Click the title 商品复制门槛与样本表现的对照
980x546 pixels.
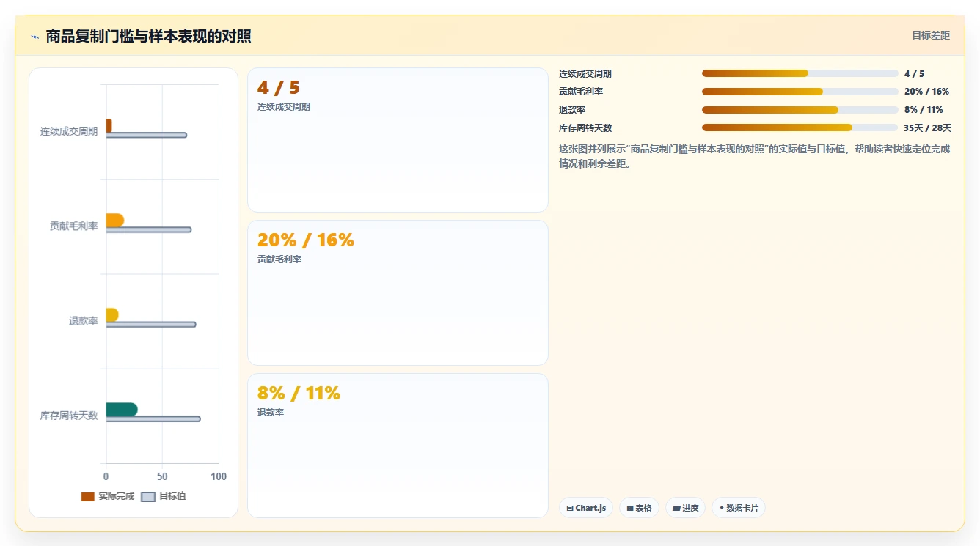point(148,36)
